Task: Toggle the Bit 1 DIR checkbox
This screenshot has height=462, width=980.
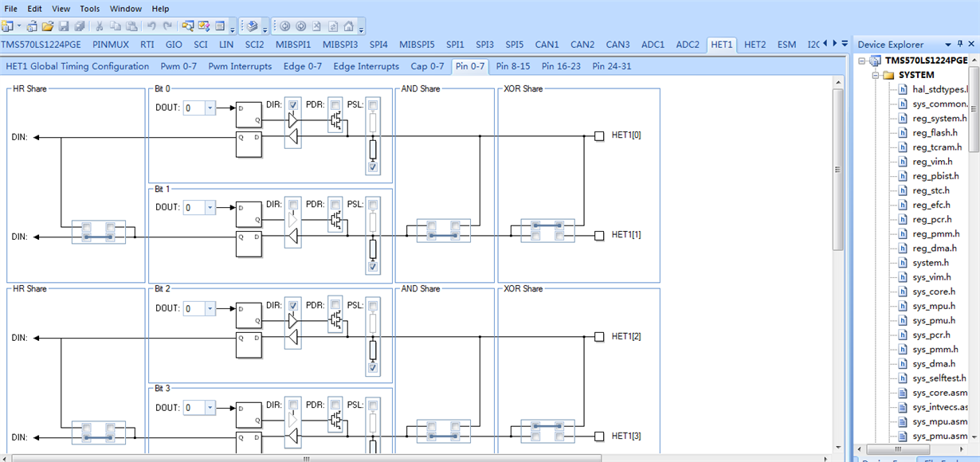Action: 293,204
